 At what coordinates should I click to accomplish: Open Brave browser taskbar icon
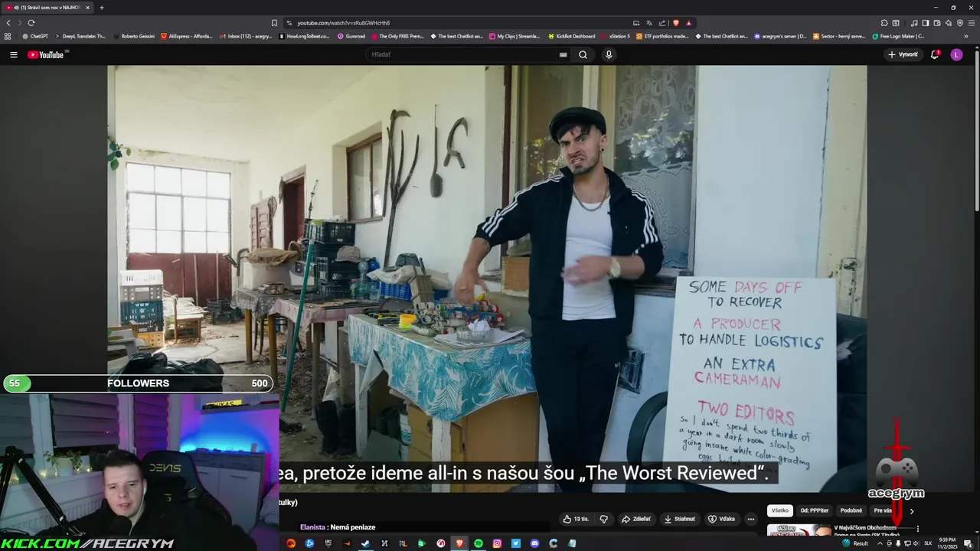[x=459, y=543]
